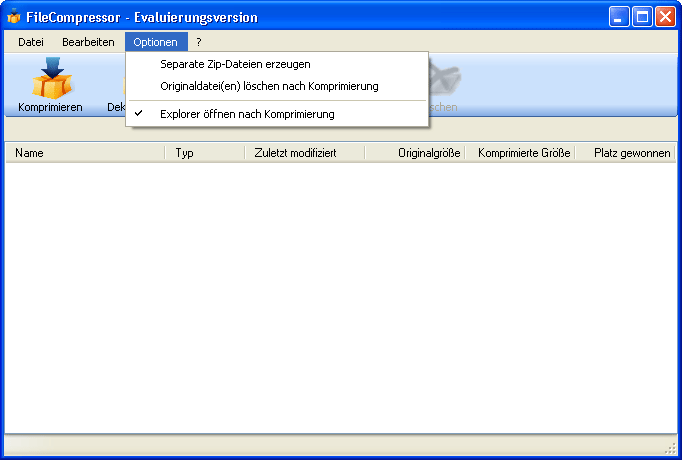Uncheck Explorer öffnen nach Komprimierung
682x460 pixels.
pyautogui.click(x=247, y=114)
